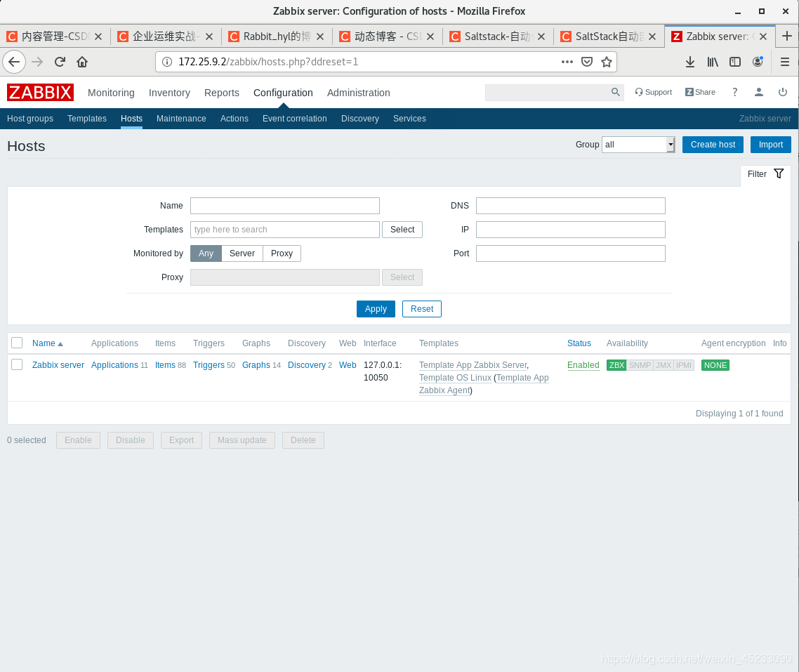Reload the current page
The height and width of the screenshot is (672, 799).
coord(60,62)
